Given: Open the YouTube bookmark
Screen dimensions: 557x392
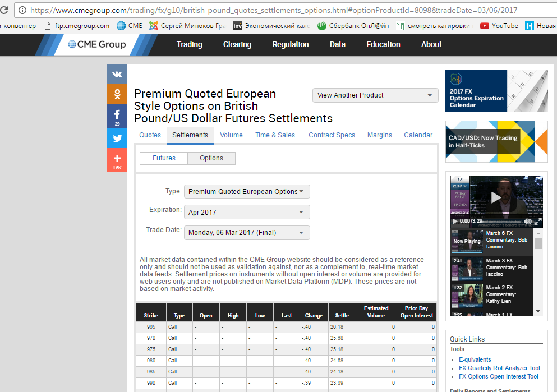Looking at the screenshot, I should (x=499, y=26).
